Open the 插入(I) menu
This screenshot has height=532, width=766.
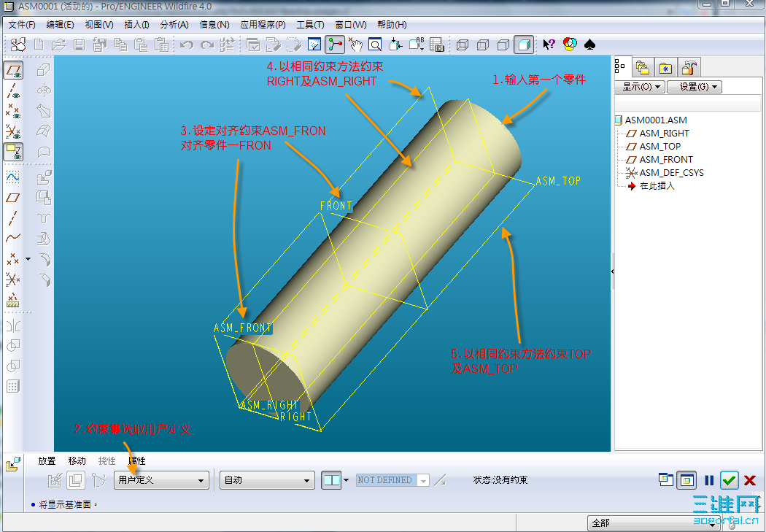click(137, 24)
